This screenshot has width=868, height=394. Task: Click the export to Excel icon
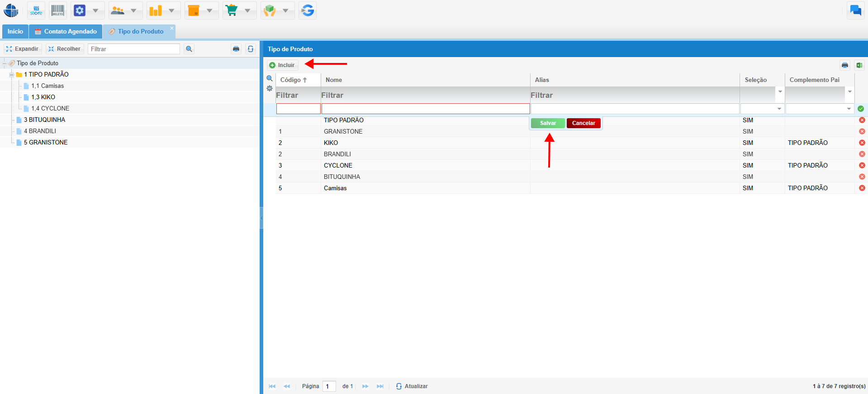pyautogui.click(x=859, y=65)
